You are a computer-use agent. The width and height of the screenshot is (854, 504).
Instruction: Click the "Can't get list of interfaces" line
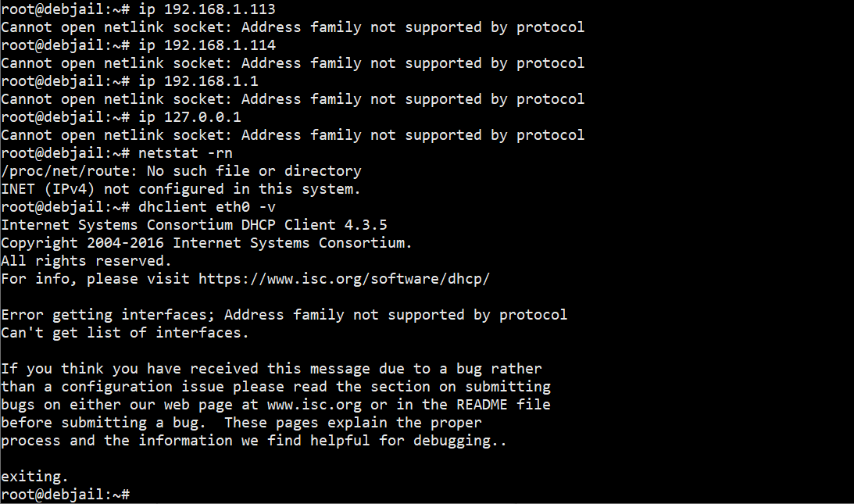pyautogui.click(x=125, y=333)
